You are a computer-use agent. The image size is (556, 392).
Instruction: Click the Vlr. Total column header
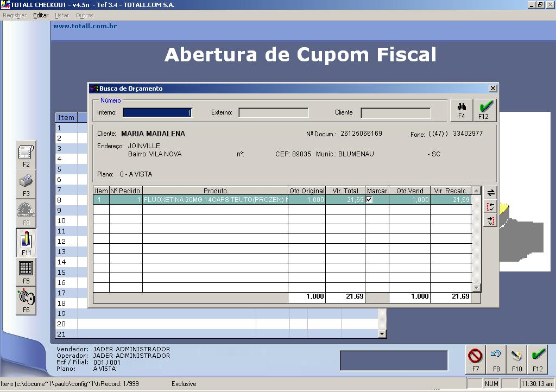click(x=345, y=191)
